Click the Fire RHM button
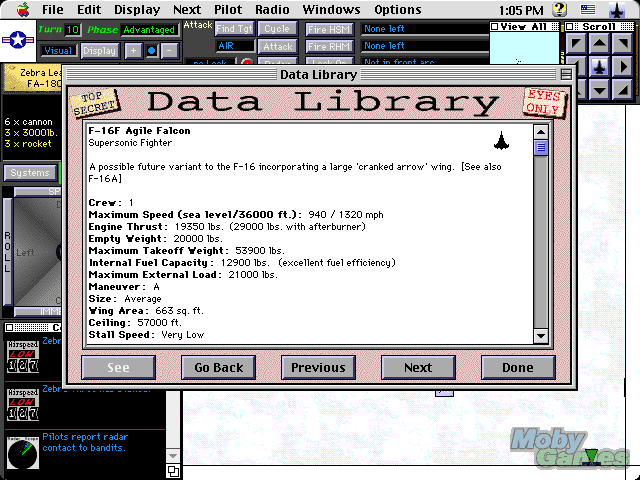The width and height of the screenshot is (640, 480). 329,47
